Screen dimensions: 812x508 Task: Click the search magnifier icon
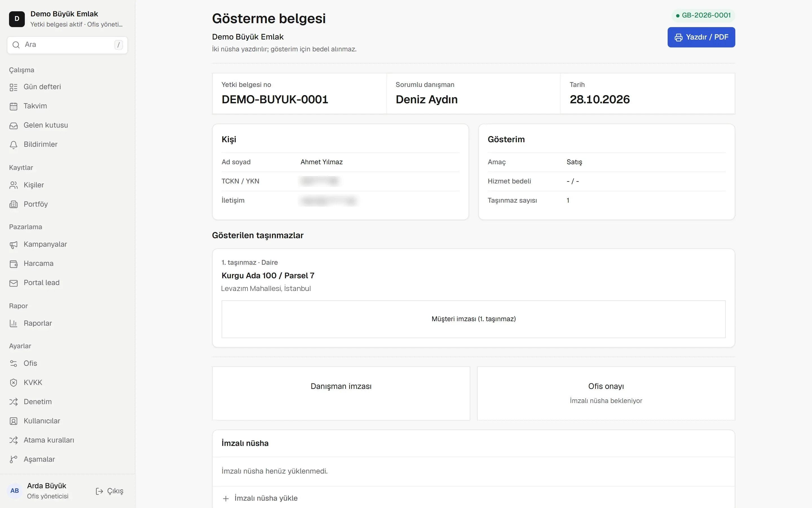tap(16, 45)
